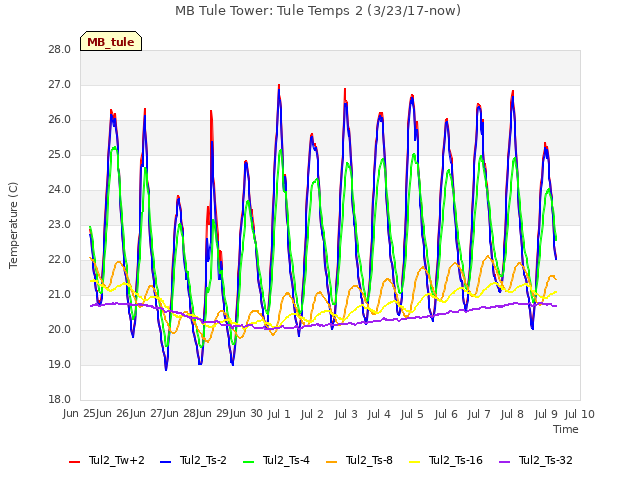Click the 26.0 y-axis tick label
This screenshot has height=480, width=640.
(60, 120)
